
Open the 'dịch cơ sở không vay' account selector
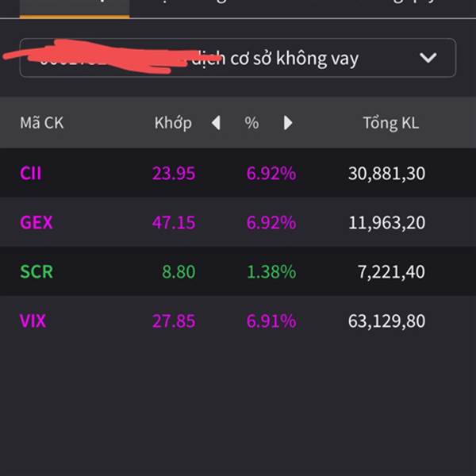click(x=274, y=58)
